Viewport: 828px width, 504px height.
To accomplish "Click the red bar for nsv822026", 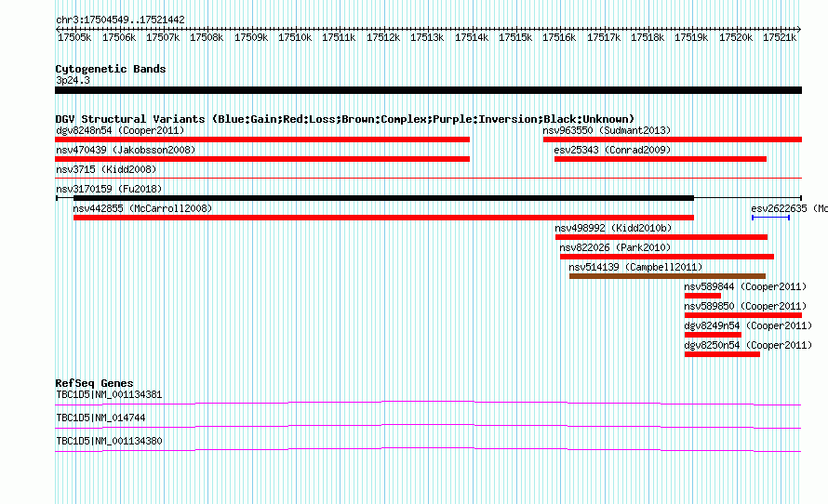I will (667, 257).
